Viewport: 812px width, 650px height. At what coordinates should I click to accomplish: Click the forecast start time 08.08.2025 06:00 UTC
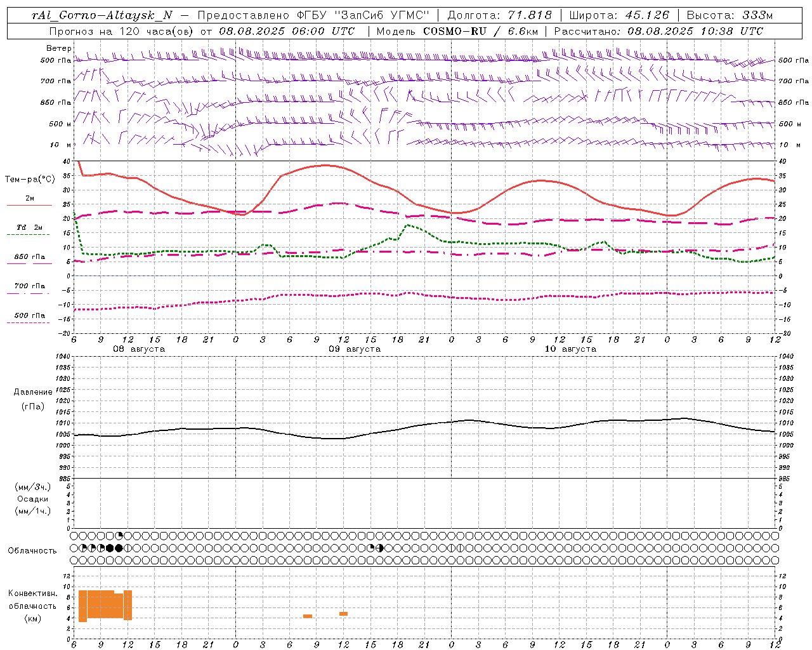click(287, 31)
